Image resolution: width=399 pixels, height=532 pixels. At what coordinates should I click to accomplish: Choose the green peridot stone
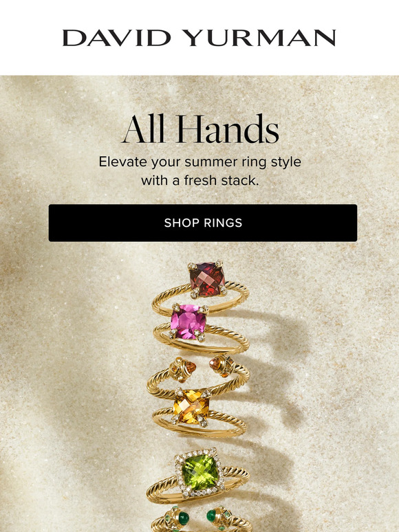pos(199,472)
